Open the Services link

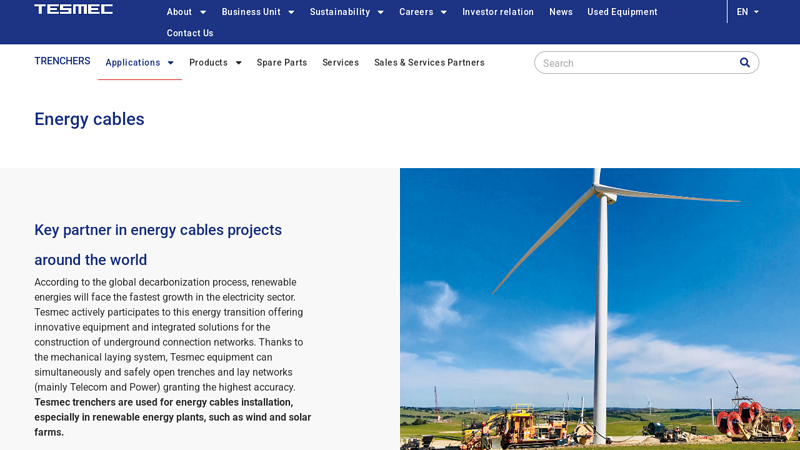coord(340,62)
